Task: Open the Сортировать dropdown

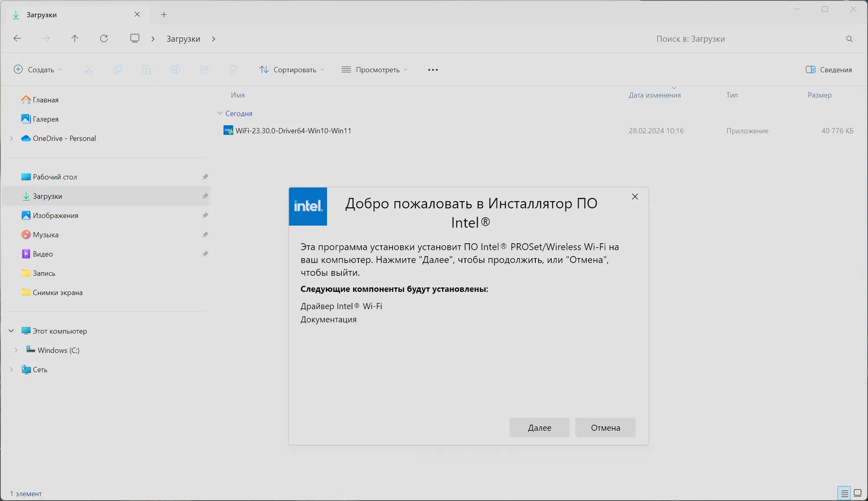Action: [292, 70]
